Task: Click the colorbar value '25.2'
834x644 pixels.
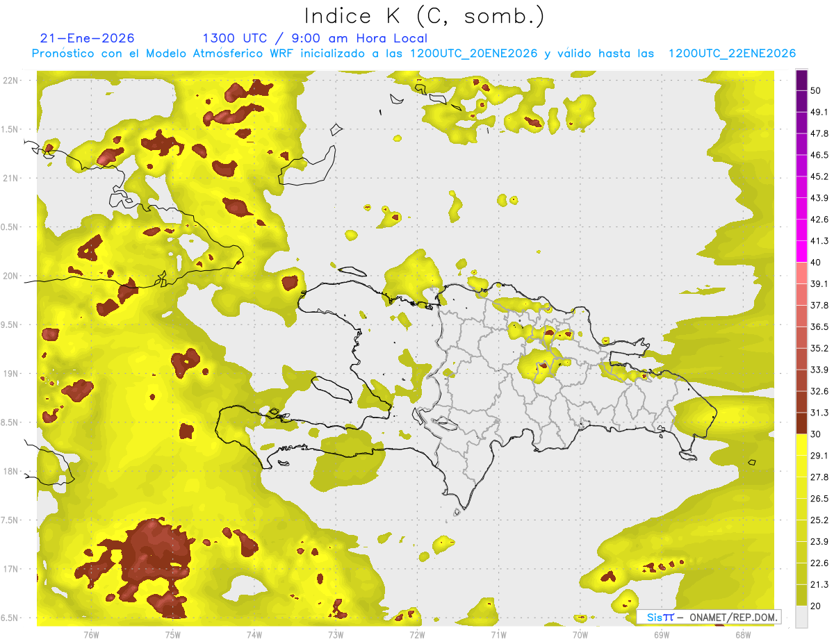Action: [x=819, y=520]
